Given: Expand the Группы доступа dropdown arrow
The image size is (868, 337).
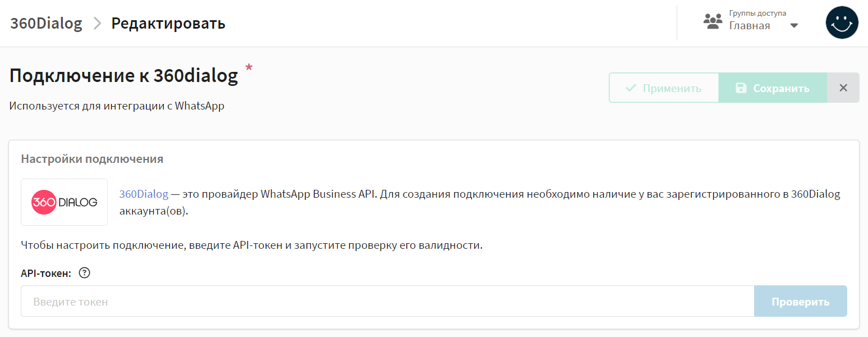Looking at the screenshot, I should (794, 26).
